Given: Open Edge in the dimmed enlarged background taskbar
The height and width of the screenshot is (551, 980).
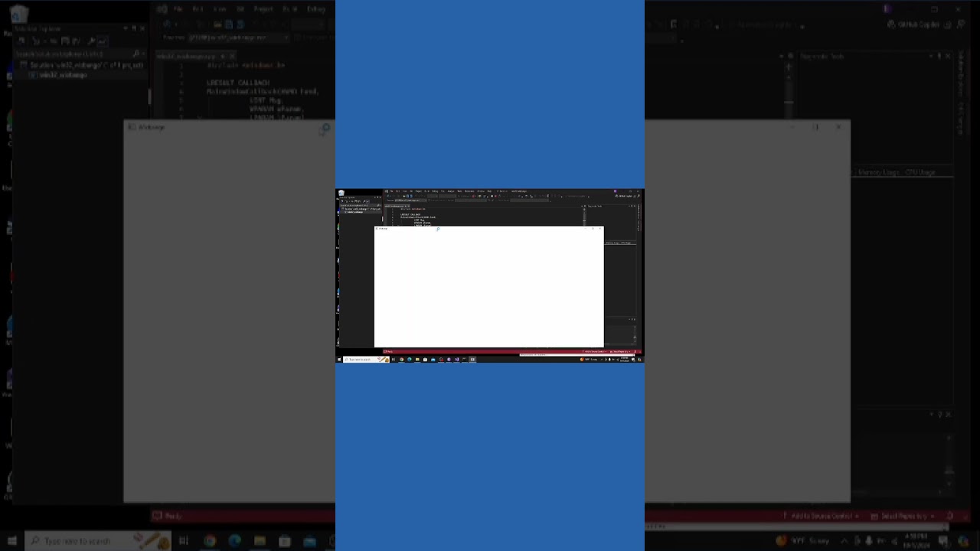Looking at the screenshot, I should tap(234, 541).
